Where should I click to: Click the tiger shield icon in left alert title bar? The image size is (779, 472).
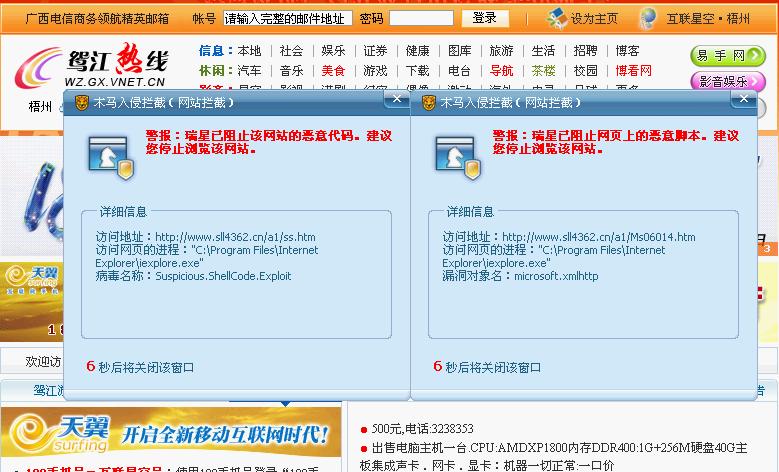pyautogui.click(x=81, y=103)
